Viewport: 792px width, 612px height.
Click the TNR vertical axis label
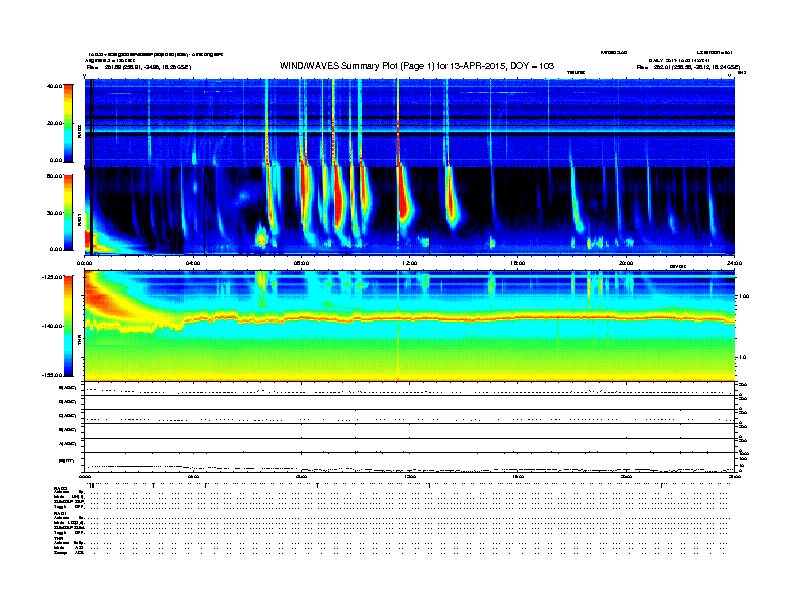pos(79,341)
